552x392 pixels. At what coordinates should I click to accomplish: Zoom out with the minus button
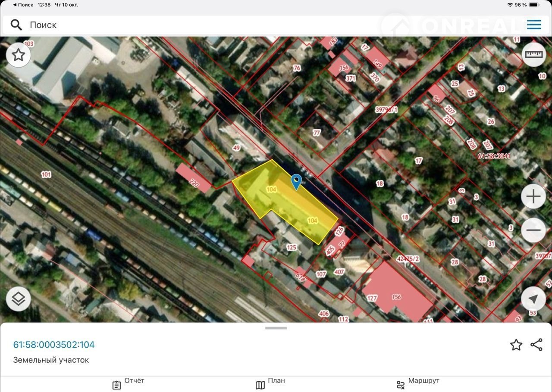[x=533, y=230]
